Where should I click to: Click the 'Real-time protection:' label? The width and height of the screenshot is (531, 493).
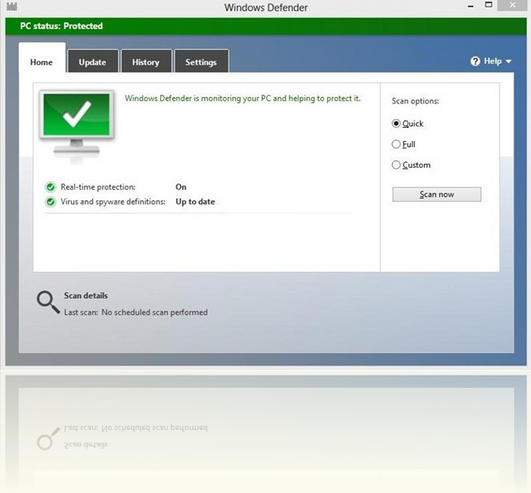tap(98, 187)
